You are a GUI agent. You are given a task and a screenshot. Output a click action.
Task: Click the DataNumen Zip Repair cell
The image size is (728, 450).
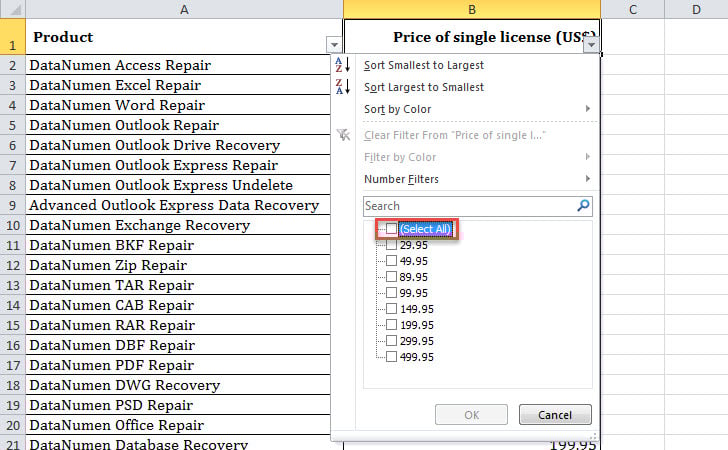(x=178, y=265)
